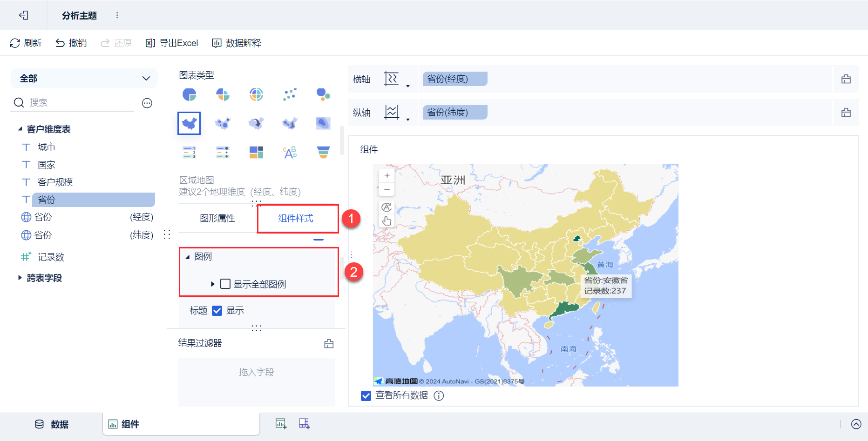
Task: Choose the heat map chart icon
Action: pyautogui.click(x=323, y=123)
